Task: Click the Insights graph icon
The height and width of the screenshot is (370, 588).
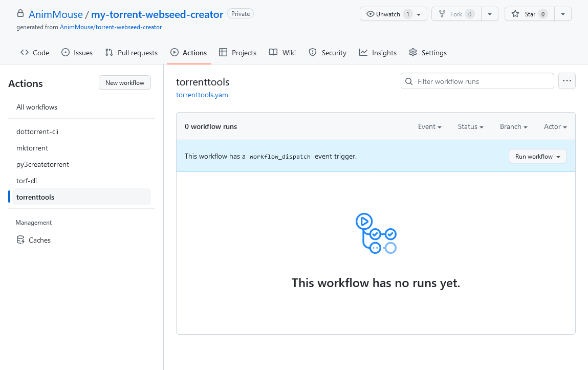Action: point(363,53)
